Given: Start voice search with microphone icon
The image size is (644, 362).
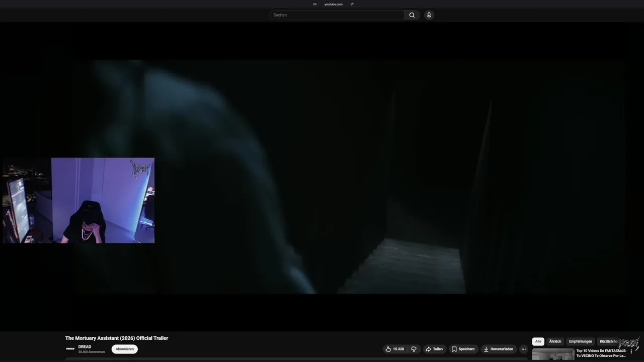Looking at the screenshot, I should [429, 15].
